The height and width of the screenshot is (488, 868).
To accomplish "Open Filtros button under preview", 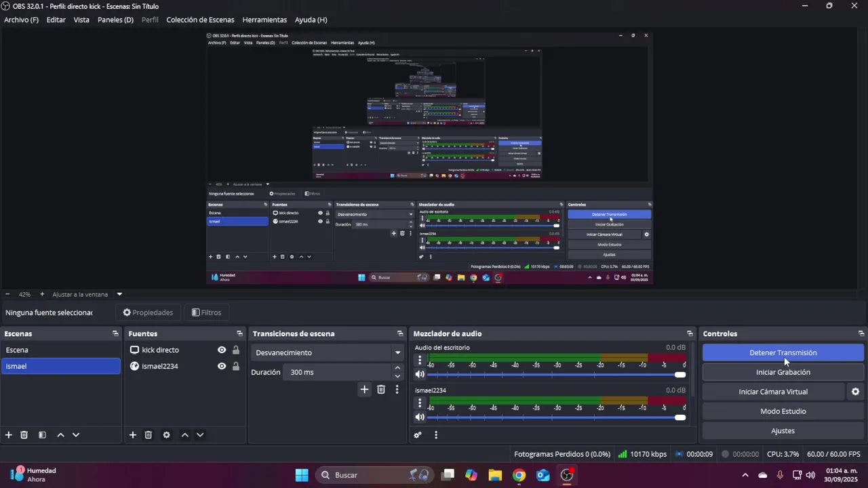I will tap(207, 312).
